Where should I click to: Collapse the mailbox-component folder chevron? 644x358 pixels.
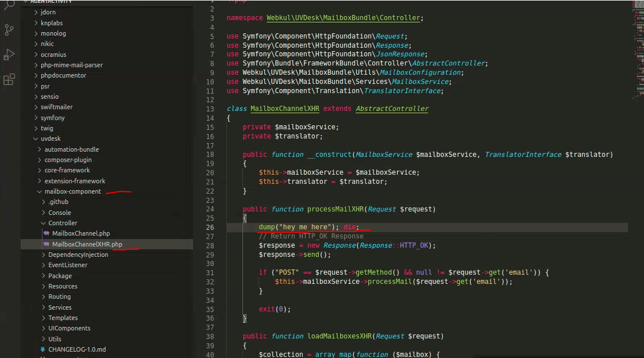coord(39,191)
